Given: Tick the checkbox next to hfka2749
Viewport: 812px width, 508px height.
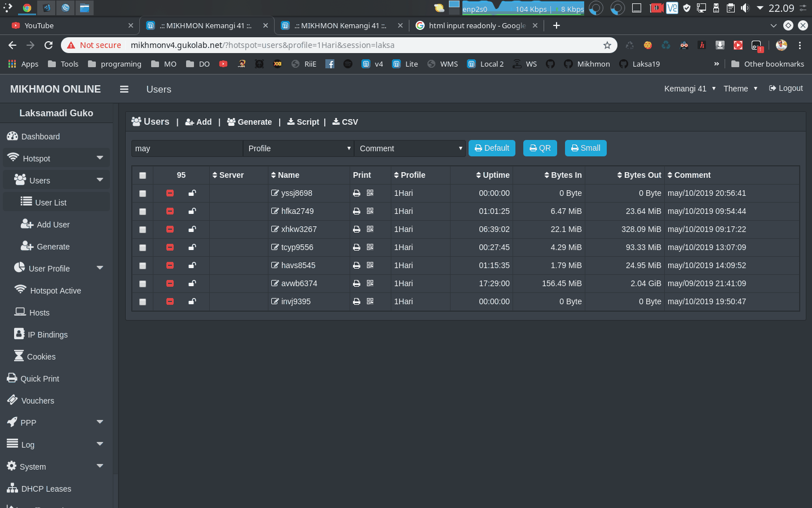Looking at the screenshot, I should point(143,211).
